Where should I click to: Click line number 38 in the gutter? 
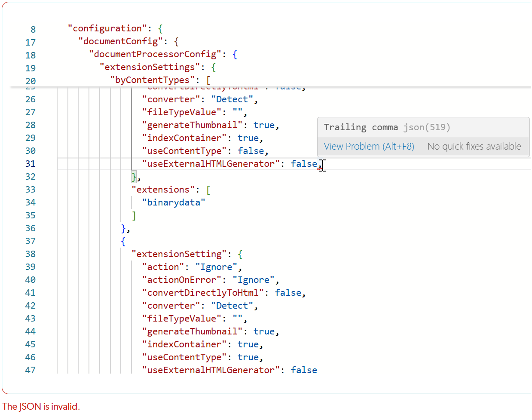(x=30, y=254)
